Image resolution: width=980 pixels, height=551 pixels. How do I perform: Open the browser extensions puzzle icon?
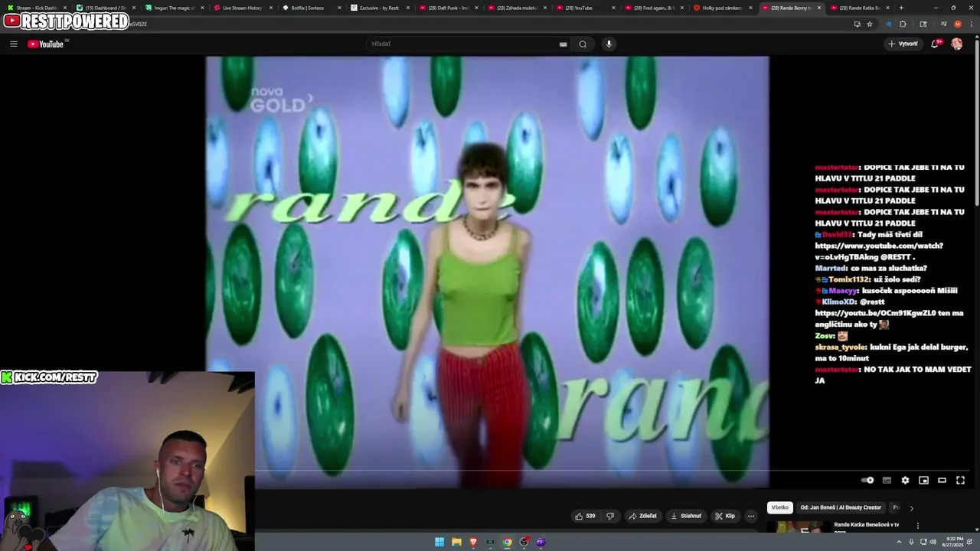click(x=903, y=24)
